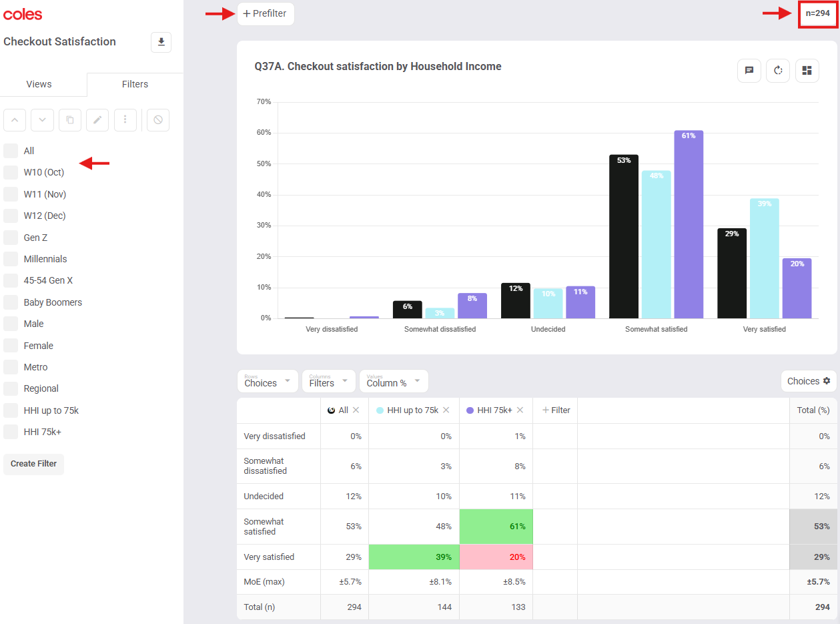Click the MoE (max) row label
Screen dimensions: 840x624
point(264,582)
